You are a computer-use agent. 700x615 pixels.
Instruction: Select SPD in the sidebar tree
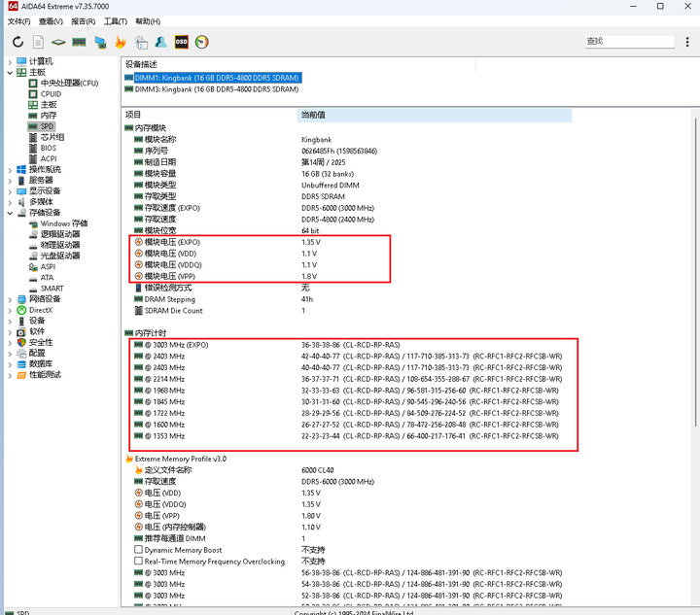[47, 126]
